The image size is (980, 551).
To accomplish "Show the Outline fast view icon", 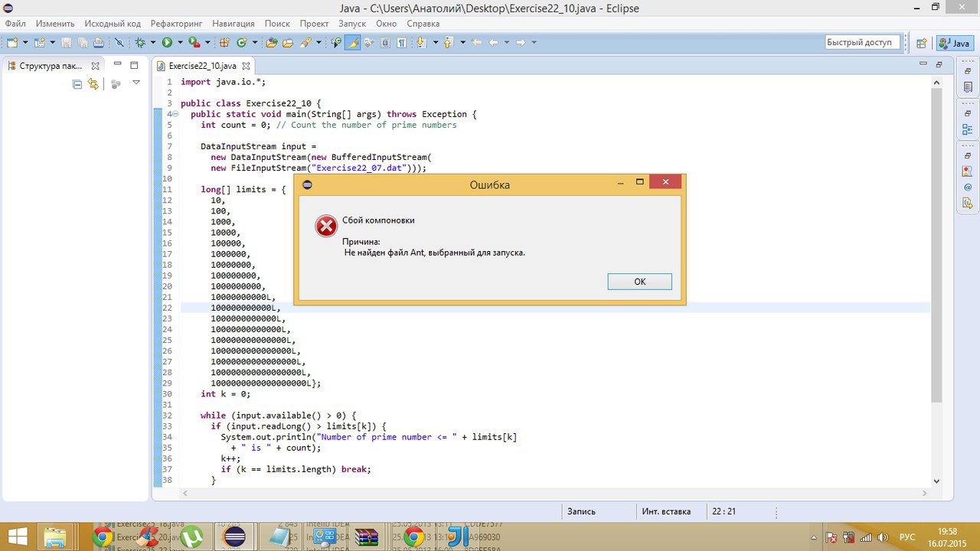I will 968,129.
